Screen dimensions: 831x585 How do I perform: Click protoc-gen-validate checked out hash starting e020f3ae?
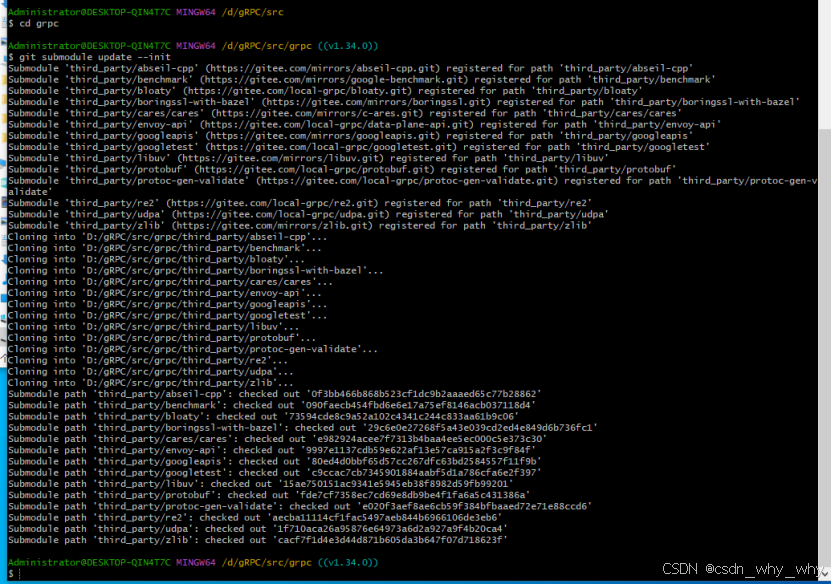click(474, 507)
